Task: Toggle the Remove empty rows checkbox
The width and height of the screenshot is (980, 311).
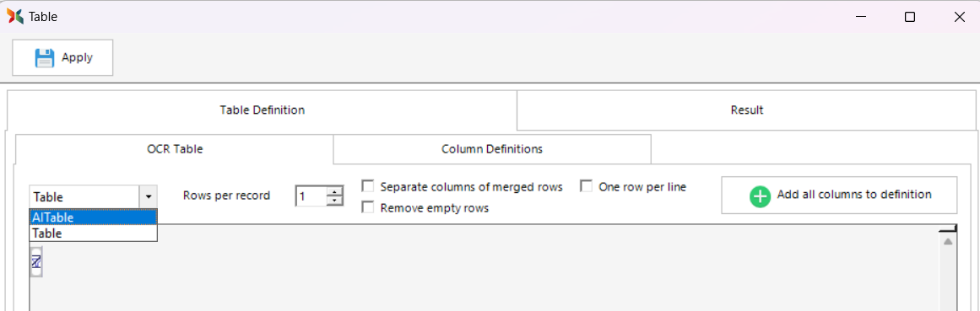Action: coord(368,207)
